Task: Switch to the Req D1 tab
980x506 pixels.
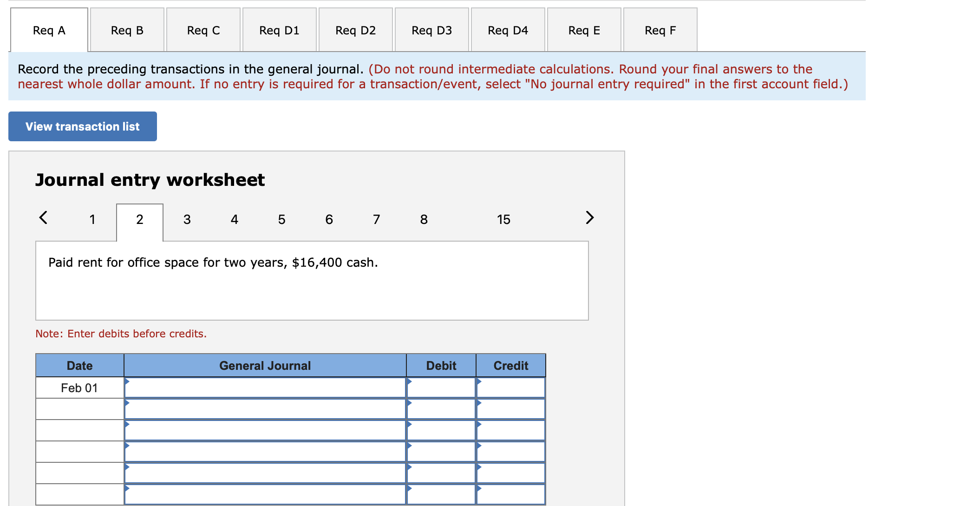Action: pos(279,30)
